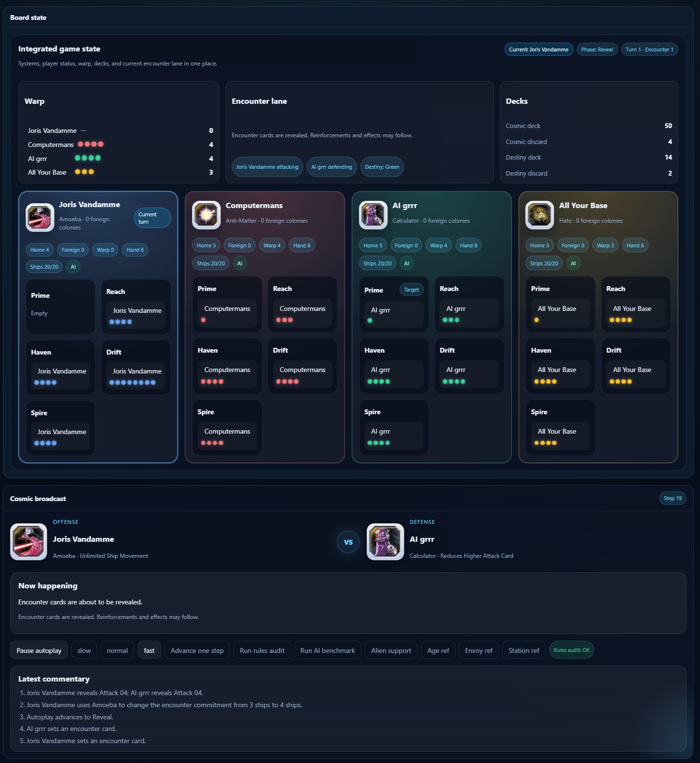Click the Phase: Reveal status chip

[x=597, y=49]
